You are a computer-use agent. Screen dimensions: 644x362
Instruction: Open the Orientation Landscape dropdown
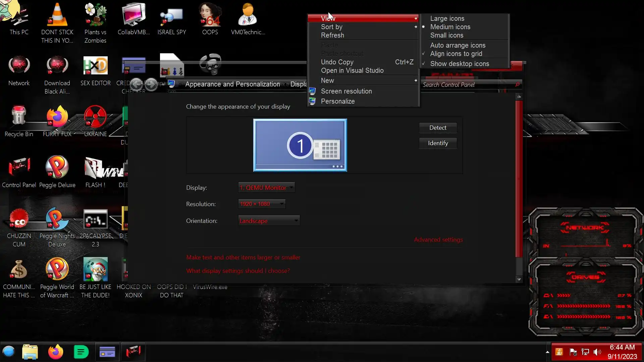tap(269, 221)
